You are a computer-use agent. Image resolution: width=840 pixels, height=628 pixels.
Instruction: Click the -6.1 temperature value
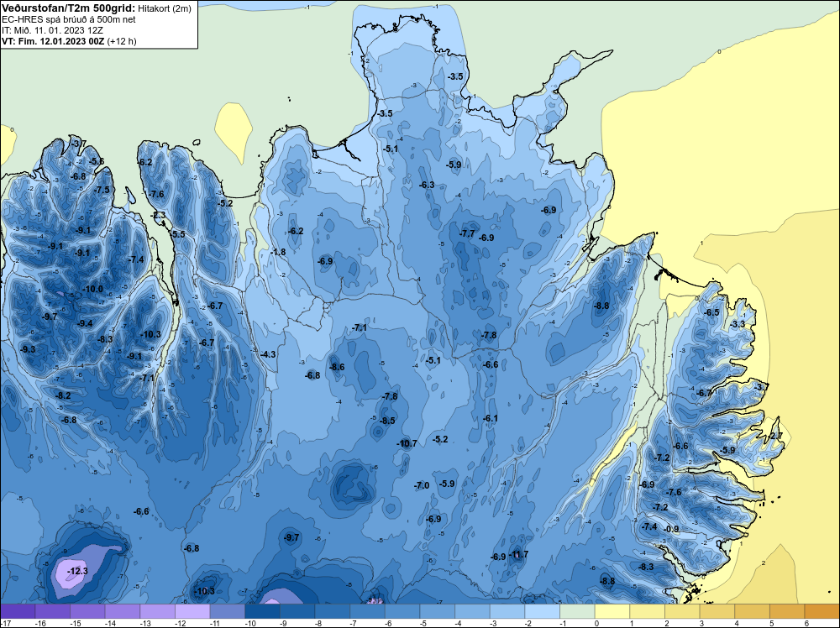491,418
